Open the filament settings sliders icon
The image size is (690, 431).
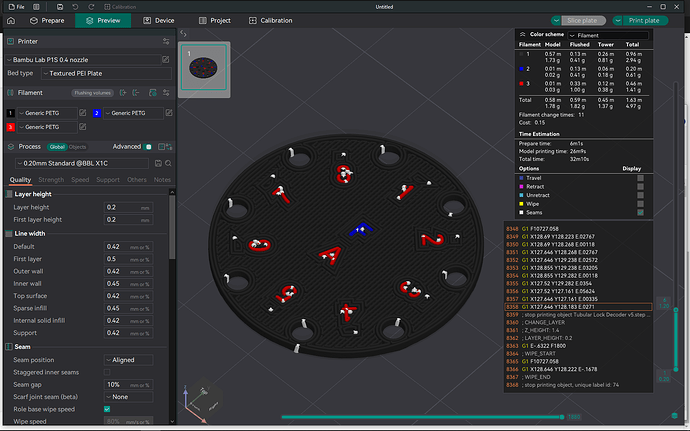pos(166,93)
